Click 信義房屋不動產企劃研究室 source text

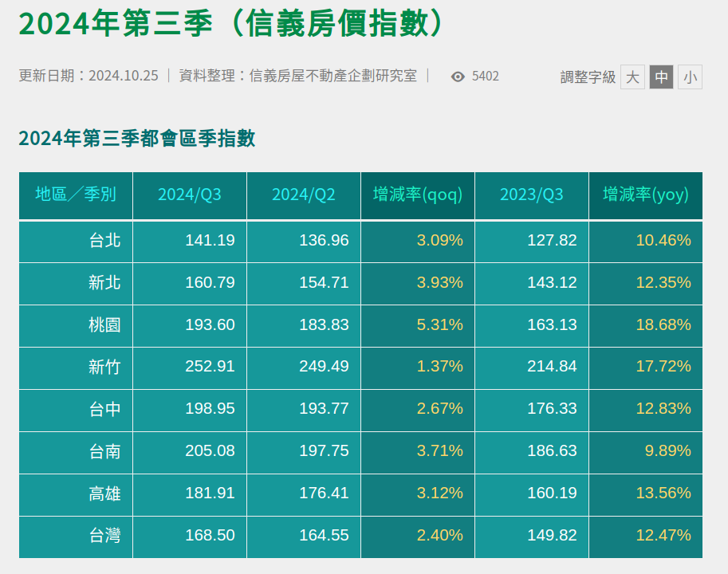click(x=333, y=76)
